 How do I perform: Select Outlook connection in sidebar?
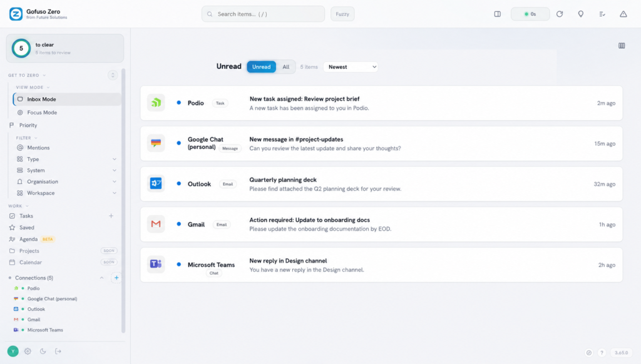[36, 309]
